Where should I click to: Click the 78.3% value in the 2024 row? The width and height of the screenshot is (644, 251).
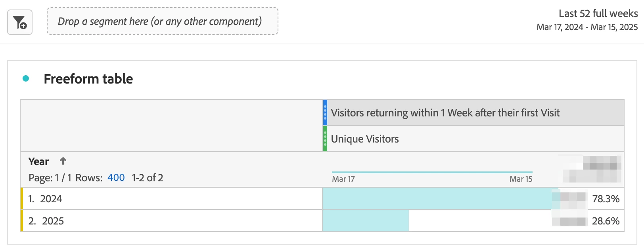pyautogui.click(x=606, y=199)
